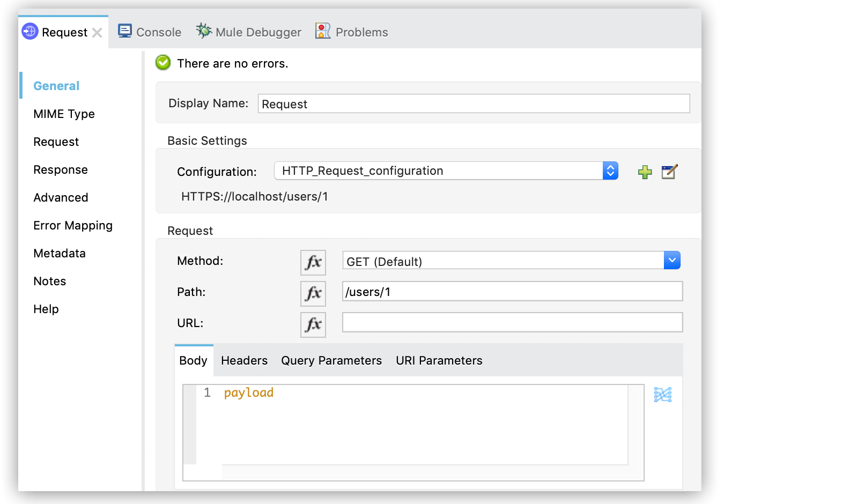Click the empty URL input field
The width and height of the screenshot is (857, 504).
[x=512, y=323]
